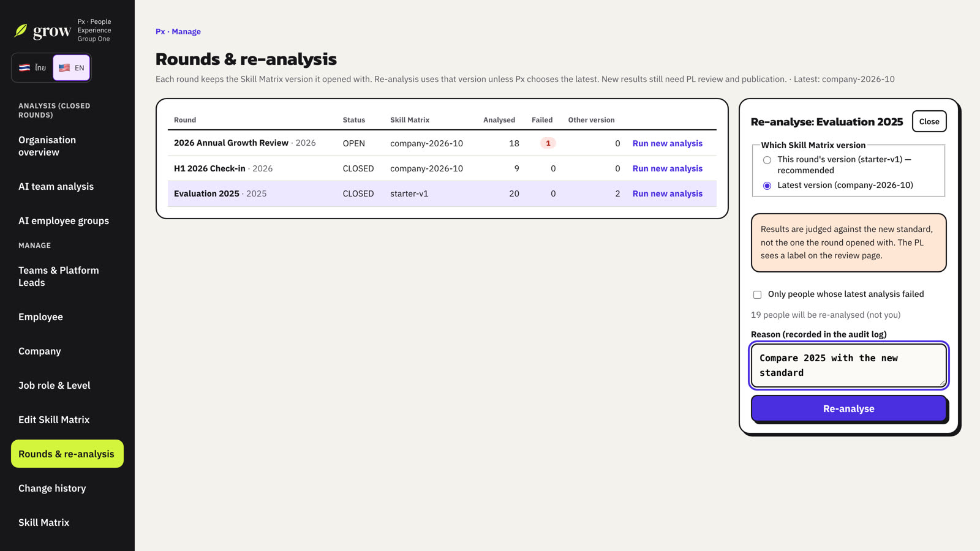
Task: Focus the Reason audit log text field
Action: pos(848,365)
